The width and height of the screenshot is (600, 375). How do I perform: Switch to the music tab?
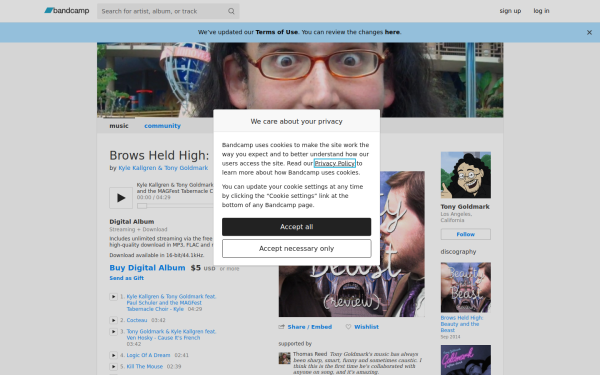tap(119, 126)
